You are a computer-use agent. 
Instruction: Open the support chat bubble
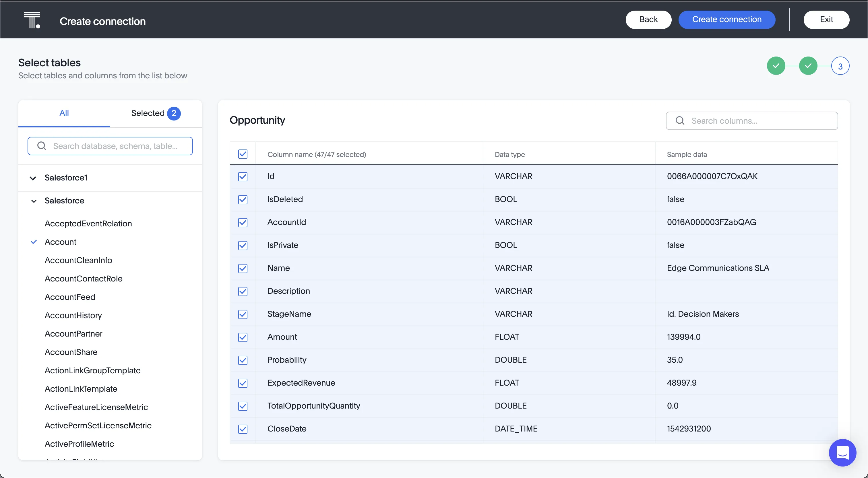click(842, 452)
